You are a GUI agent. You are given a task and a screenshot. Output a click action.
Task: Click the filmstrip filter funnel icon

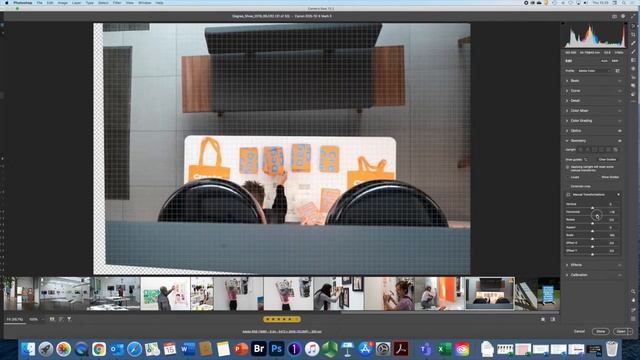tap(69, 319)
